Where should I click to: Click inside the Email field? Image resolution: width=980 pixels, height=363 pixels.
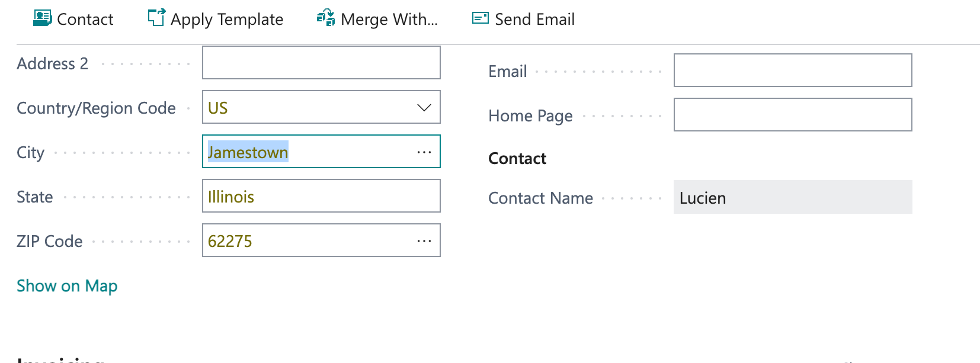tap(792, 70)
